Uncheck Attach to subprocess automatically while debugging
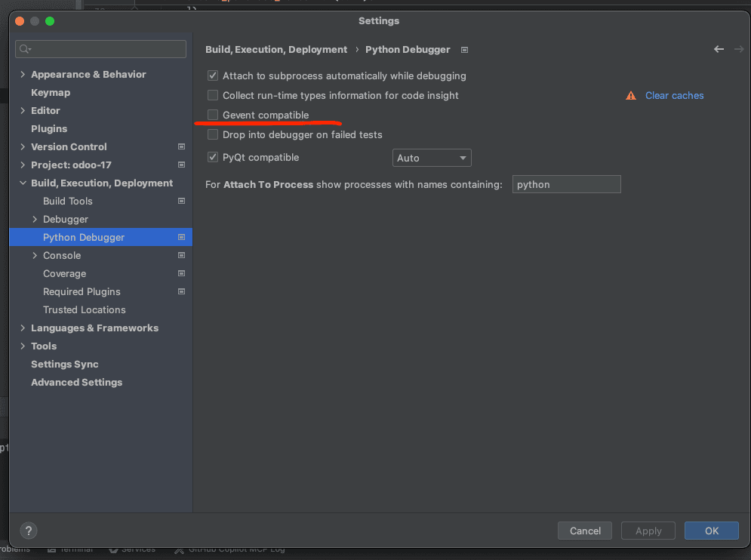Image resolution: width=751 pixels, height=560 pixels. coord(213,76)
